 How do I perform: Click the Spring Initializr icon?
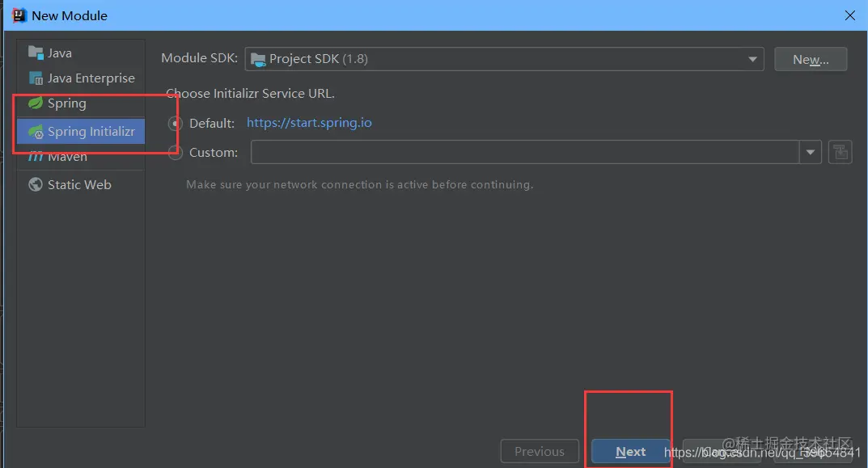(x=36, y=132)
